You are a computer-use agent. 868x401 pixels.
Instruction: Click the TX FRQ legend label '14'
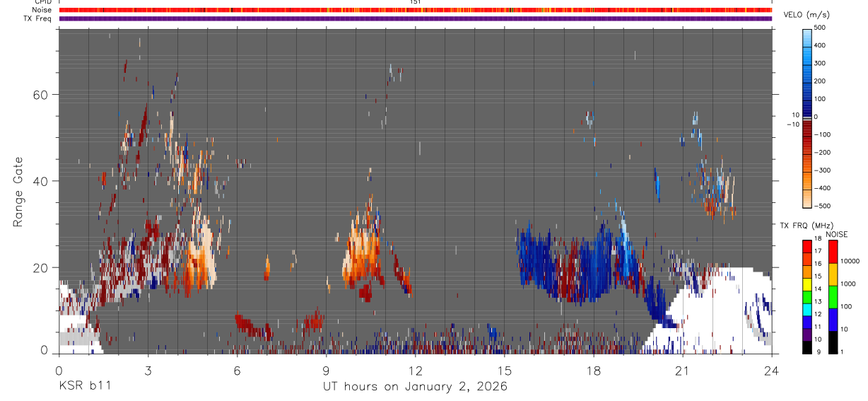coord(817,289)
